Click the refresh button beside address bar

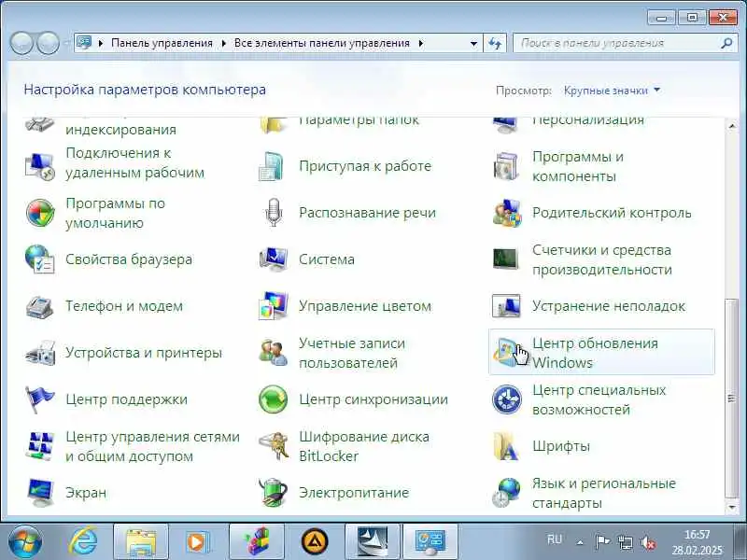point(495,43)
